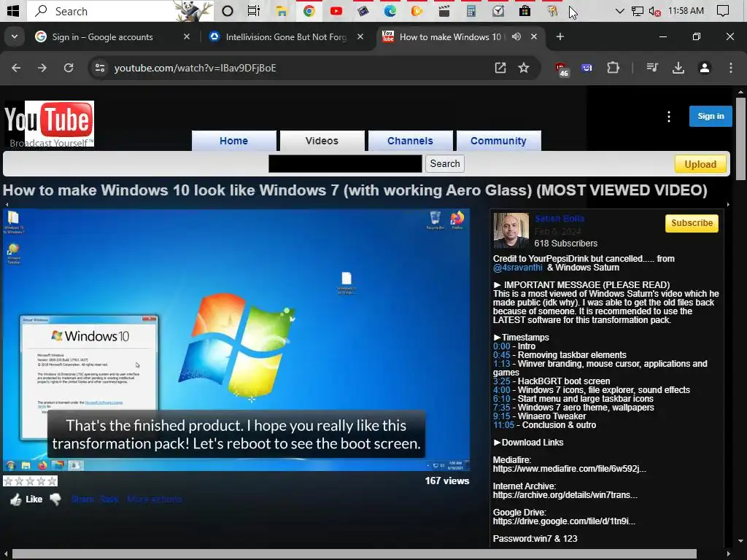Show hidden system tray icons

(x=619, y=10)
